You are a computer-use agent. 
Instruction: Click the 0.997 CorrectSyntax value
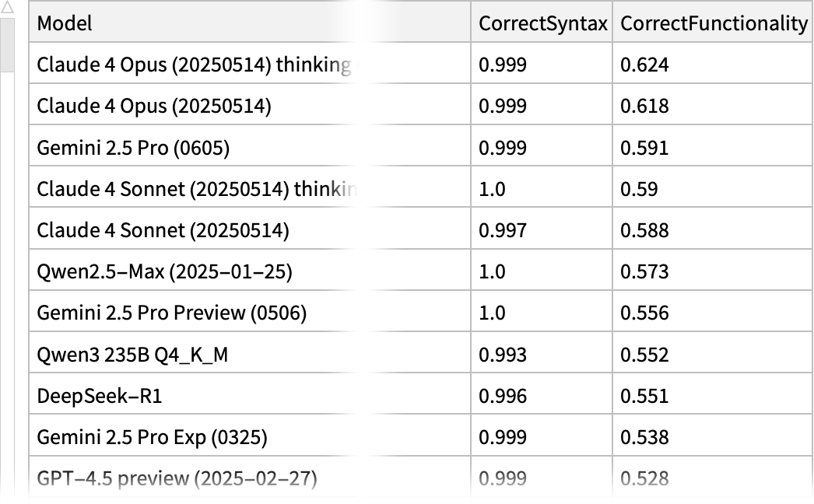click(x=503, y=230)
